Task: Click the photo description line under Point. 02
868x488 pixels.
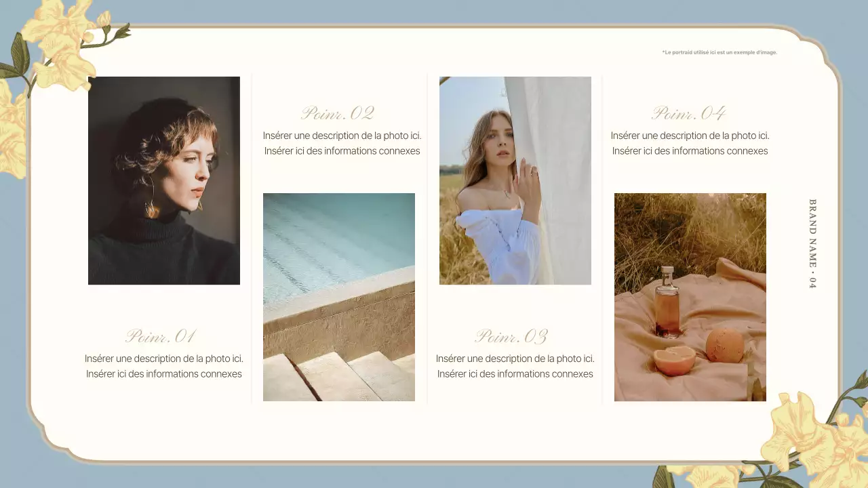Action: (342, 136)
